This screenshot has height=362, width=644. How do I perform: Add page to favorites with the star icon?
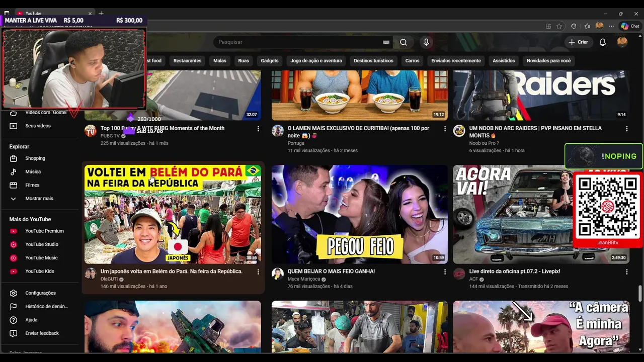559,26
